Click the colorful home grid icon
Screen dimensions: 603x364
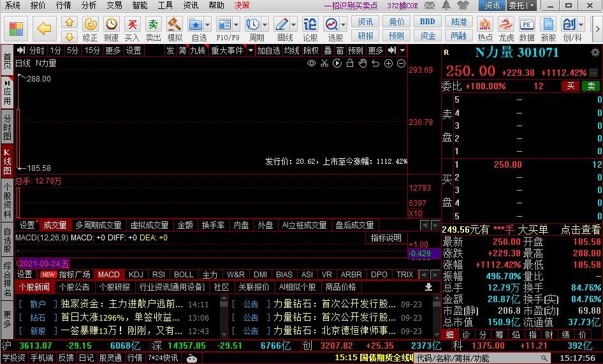[x=16, y=29]
